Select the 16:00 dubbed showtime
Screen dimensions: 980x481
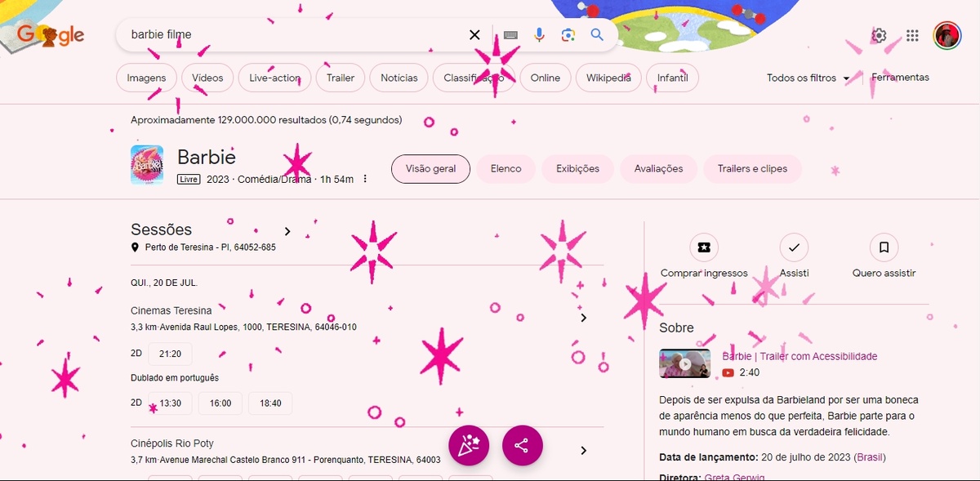coord(220,403)
